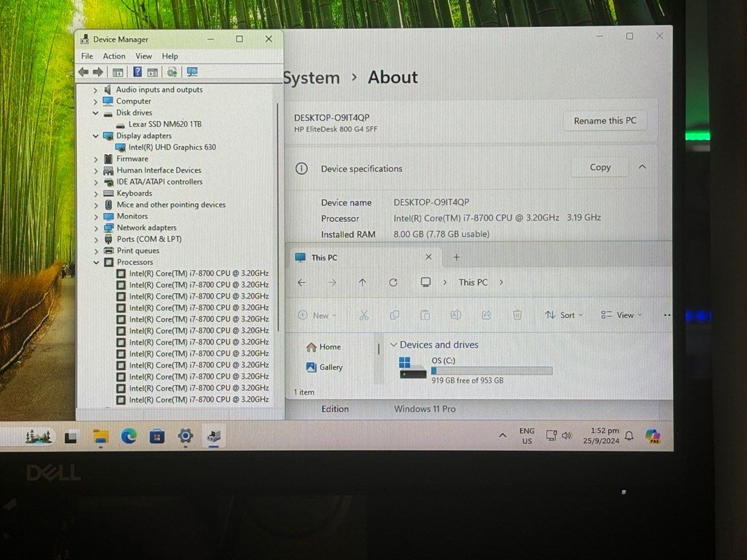The width and height of the screenshot is (747, 560).
Task: Select the Rename icon for files
Action: coord(456,315)
